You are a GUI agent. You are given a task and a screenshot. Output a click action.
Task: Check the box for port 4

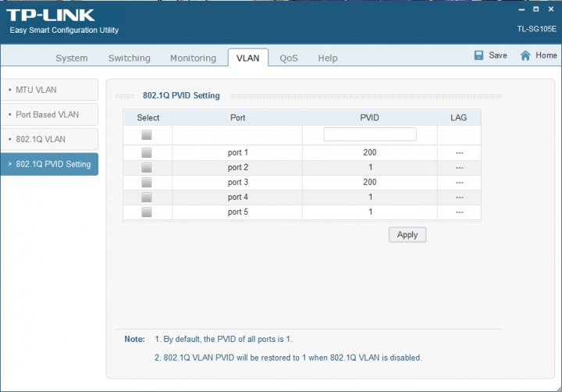(146, 198)
